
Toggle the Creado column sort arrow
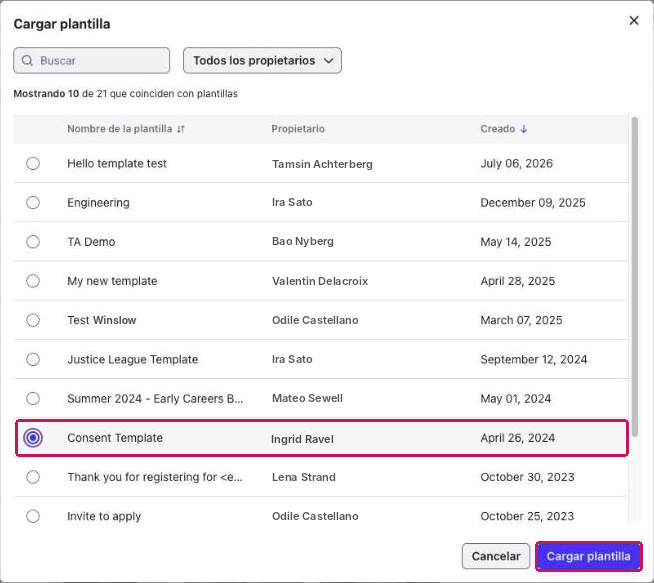[x=524, y=129]
